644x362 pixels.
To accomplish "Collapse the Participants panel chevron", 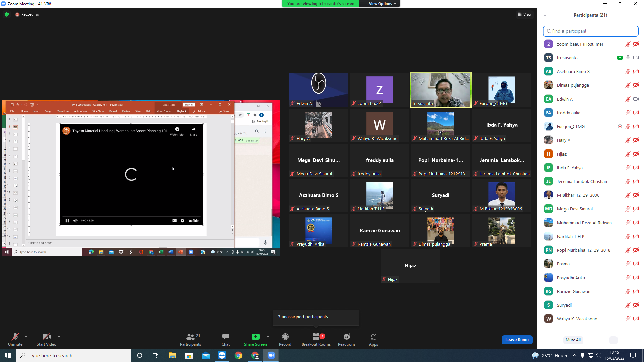I will 545,15.
